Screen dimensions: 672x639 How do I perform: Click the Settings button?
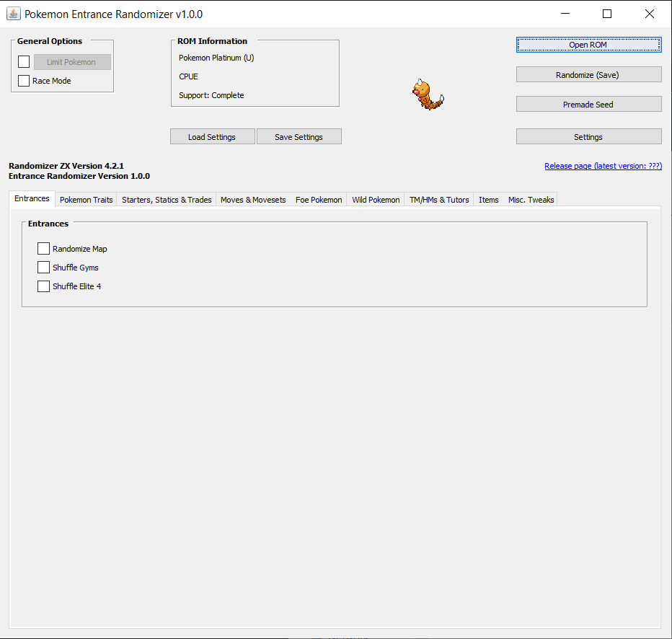pos(588,136)
